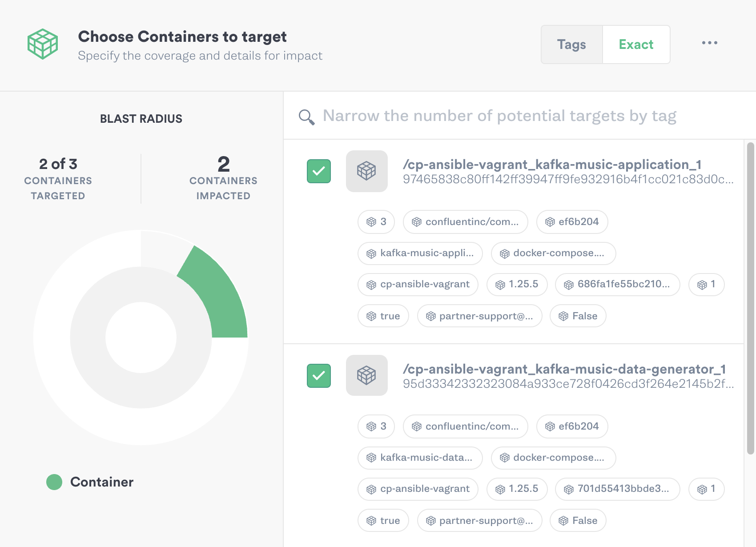Click the tag search input field
Image resolution: width=756 pixels, height=547 pixels.
[489, 116]
